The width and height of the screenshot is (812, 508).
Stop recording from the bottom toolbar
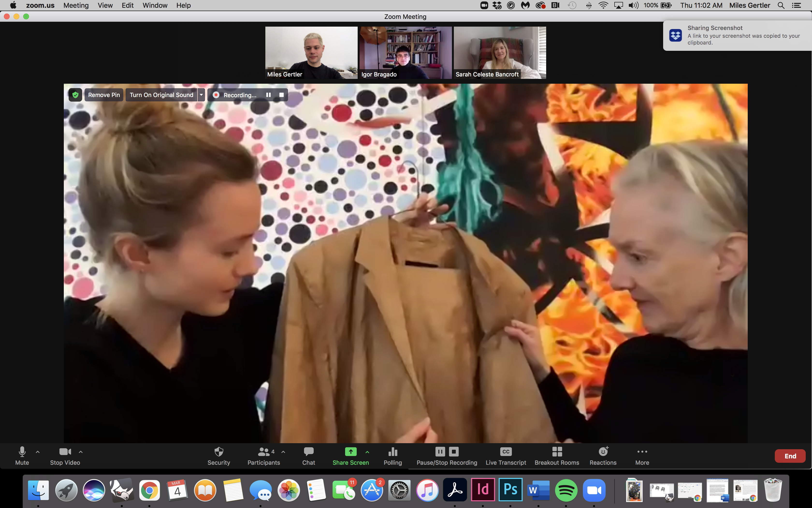point(454,452)
